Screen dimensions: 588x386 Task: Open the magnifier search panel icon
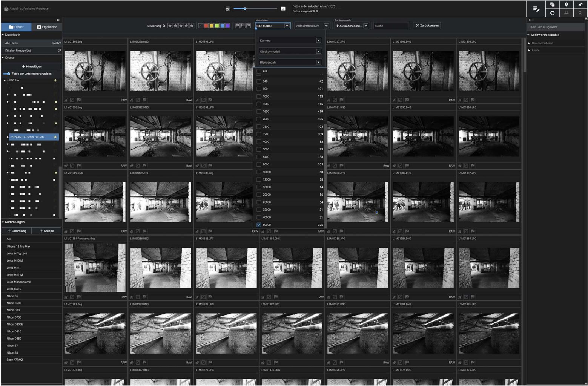(x=580, y=13)
